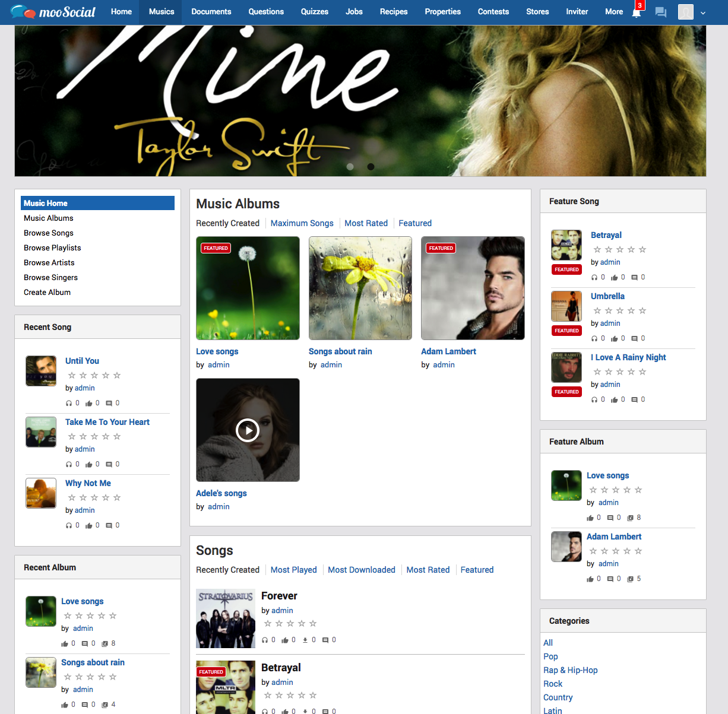728x714 pixels.
Task: Click the comment icon for Love songs in Recent Album
Action: point(84,644)
